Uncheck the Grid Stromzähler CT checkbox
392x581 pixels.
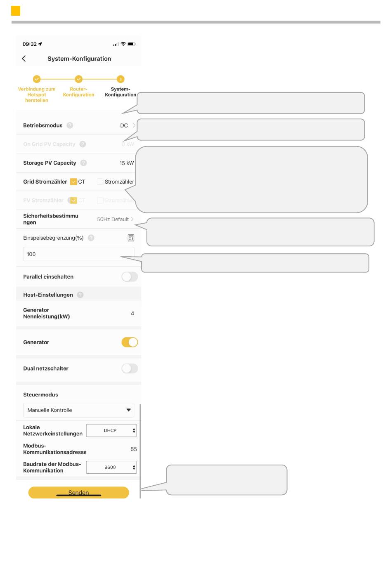[x=73, y=182]
